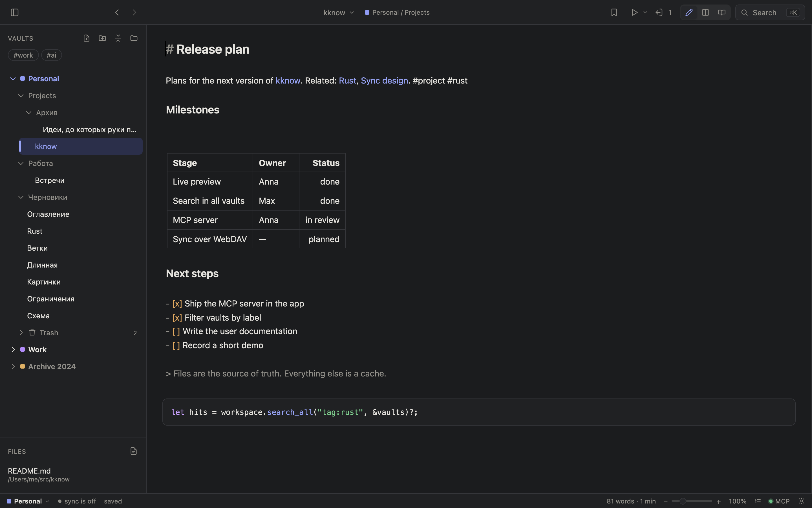Toggle checkbox for Filter vaults by label
812x508 pixels.
point(177,317)
